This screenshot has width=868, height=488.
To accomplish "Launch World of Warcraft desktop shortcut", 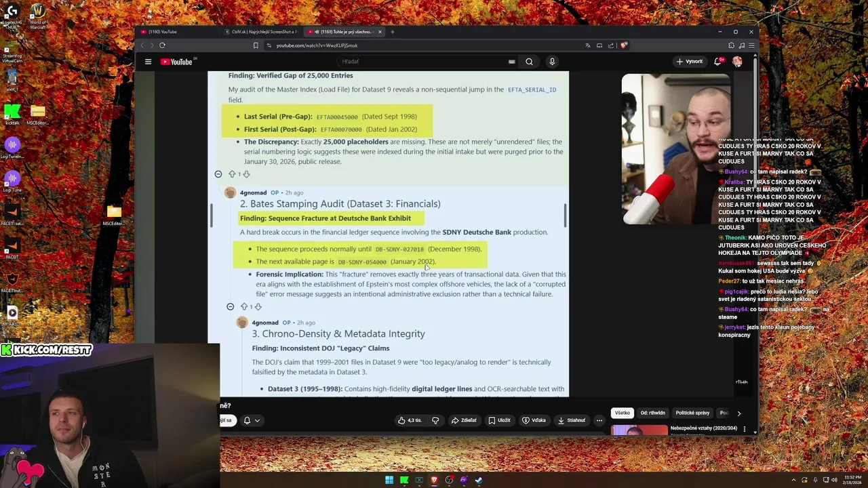I will click(x=38, y=16).
